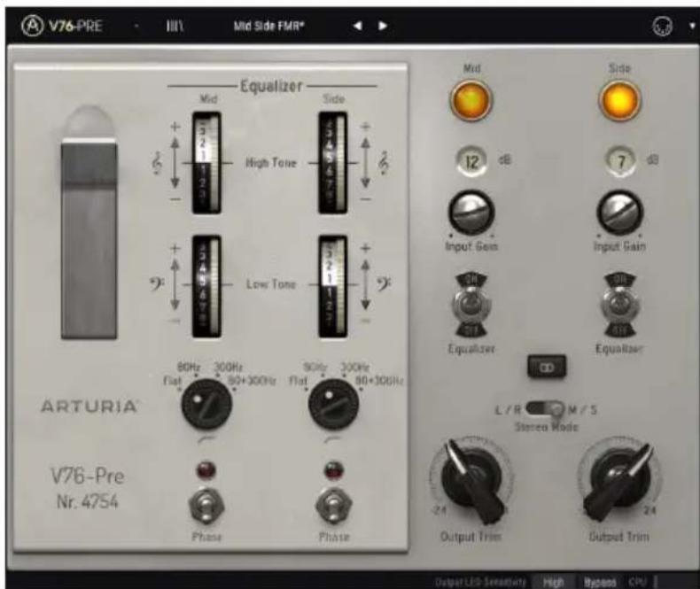Viewport: 700px width, 589px height.
Task: Click the Side Input Gain knob
Action: click(619, 213)
